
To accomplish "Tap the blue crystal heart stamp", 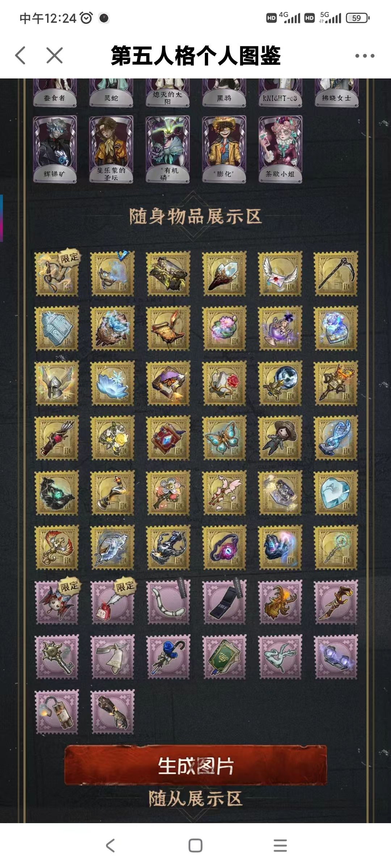I will click(336, 493).
